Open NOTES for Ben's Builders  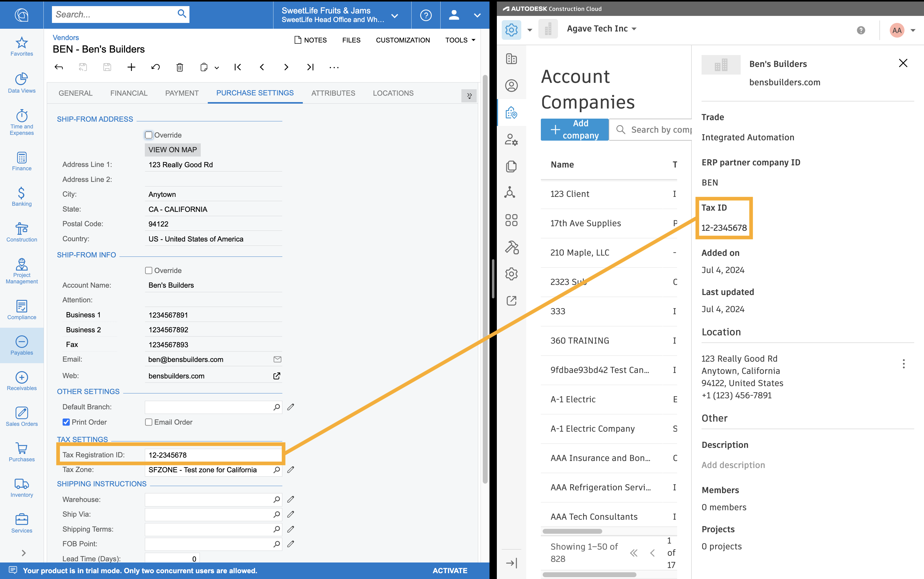(311, 40)
